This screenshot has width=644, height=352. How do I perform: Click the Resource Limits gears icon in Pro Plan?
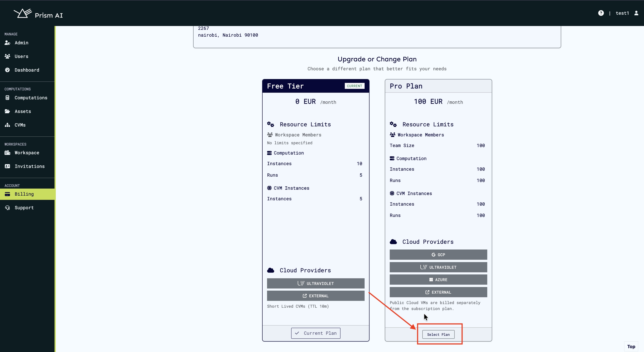tap(393, 124)
